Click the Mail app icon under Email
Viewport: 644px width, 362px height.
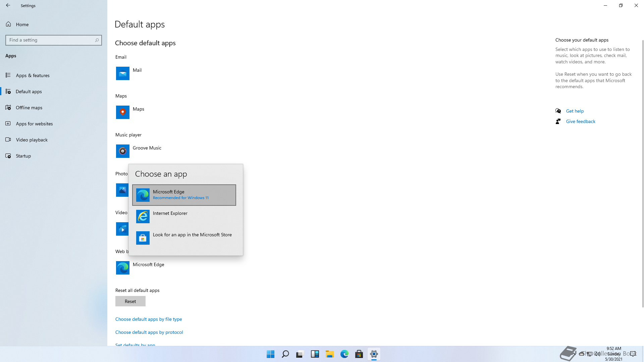tap(123, 73)
